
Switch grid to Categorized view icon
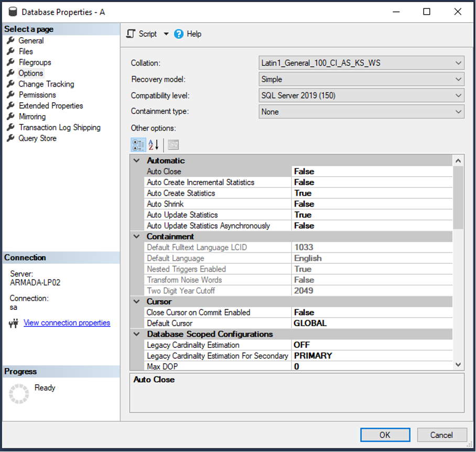pos(138,145)
